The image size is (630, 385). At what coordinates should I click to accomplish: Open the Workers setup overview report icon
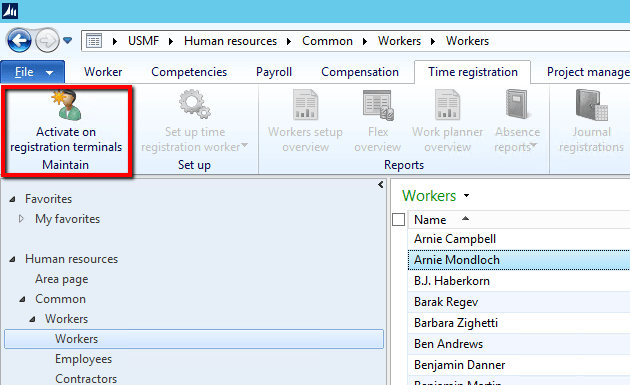click(305, 104)
